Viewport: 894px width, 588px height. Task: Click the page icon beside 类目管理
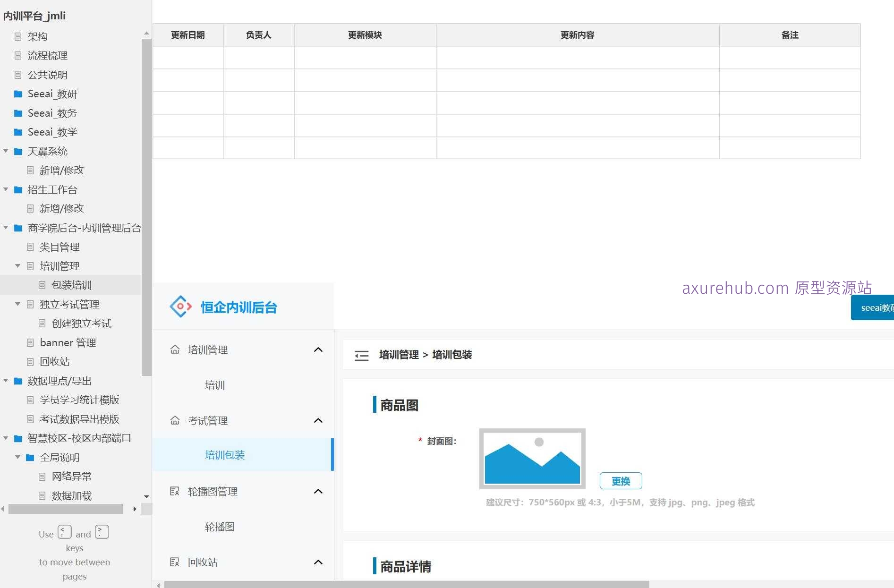tap(30, 247)
